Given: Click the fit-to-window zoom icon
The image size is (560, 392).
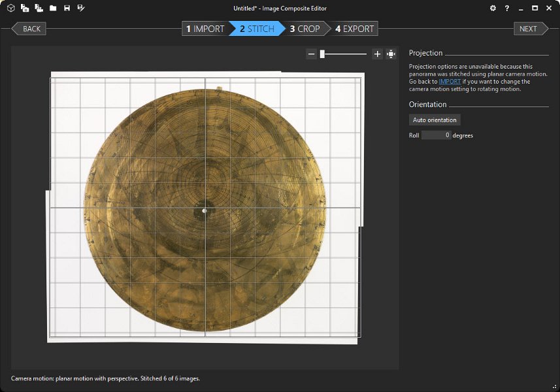Looking at the screenshot, I should point(391,54).
